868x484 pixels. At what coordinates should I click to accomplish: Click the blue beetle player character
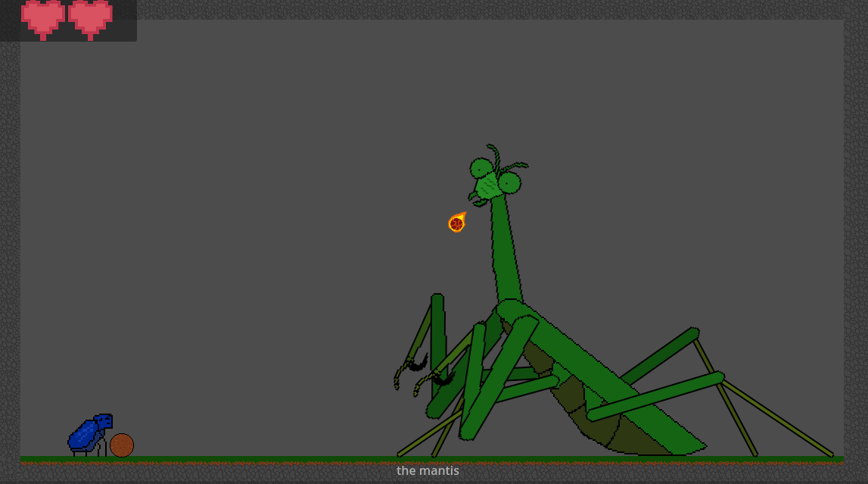[x=90, y=435]
